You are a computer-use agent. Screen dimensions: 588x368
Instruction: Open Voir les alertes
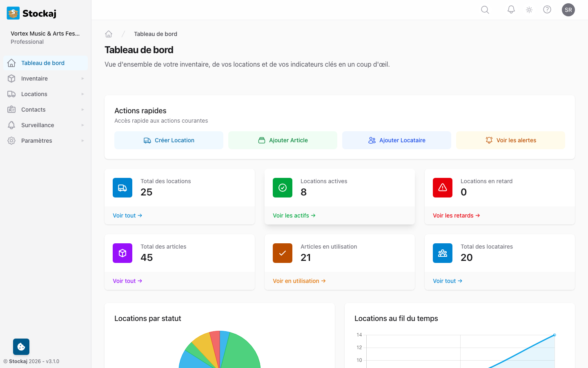(x=510, y=140)
